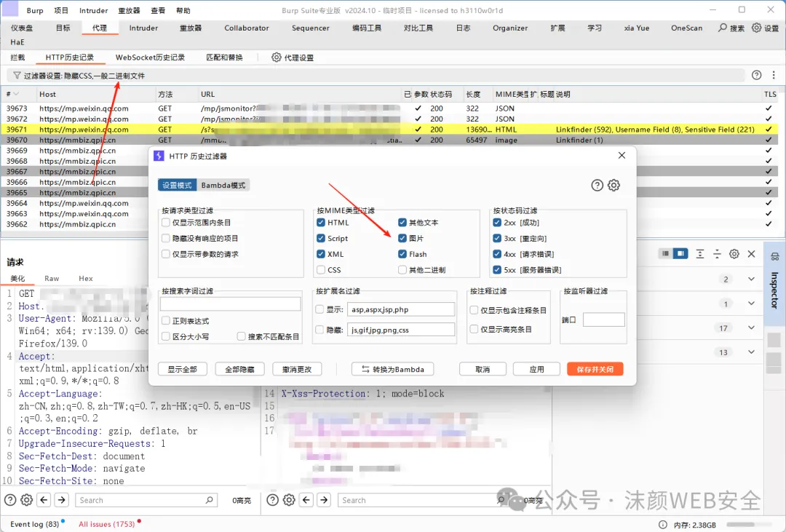Click 显示全部 button
786x532 pixels.
tap(183, 369)
